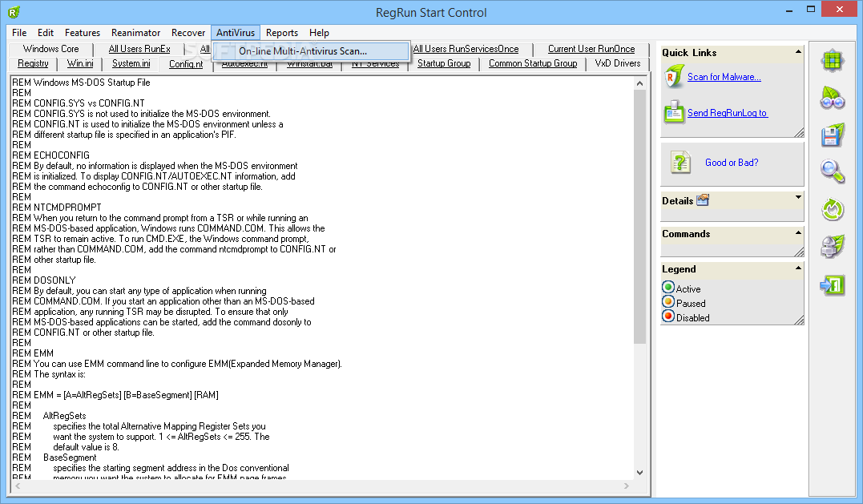The image size is (863, 504).
Task: Open the Reanimator menu
Action: pyautogui.click(x=136, y=33)
